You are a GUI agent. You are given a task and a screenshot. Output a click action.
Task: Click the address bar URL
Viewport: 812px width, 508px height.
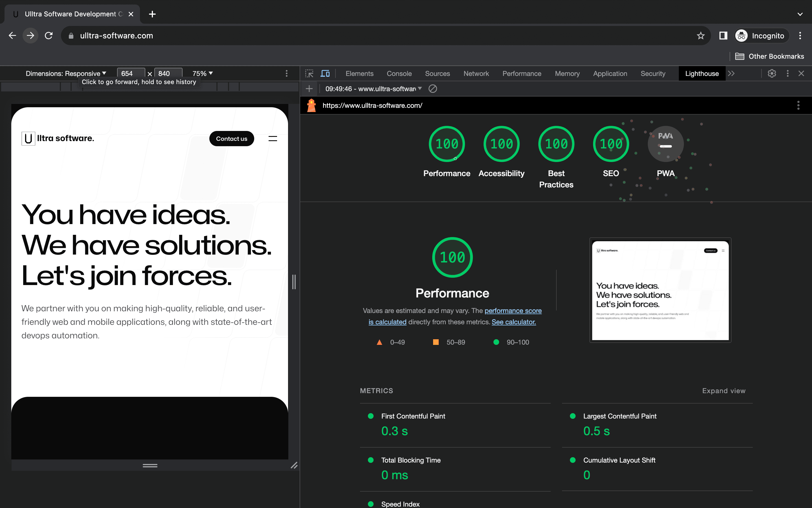117,36
